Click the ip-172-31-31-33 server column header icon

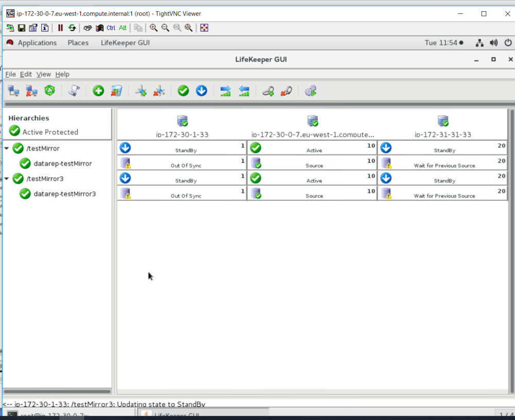(443, 121)
